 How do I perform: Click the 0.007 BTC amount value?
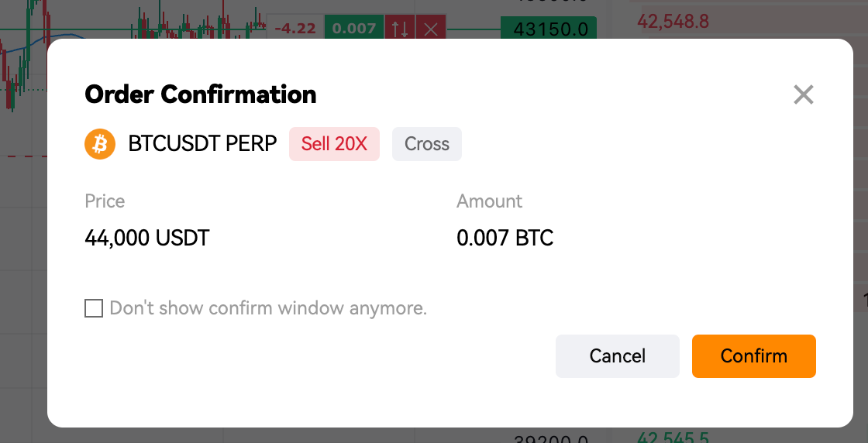click(x=505, y=239)
